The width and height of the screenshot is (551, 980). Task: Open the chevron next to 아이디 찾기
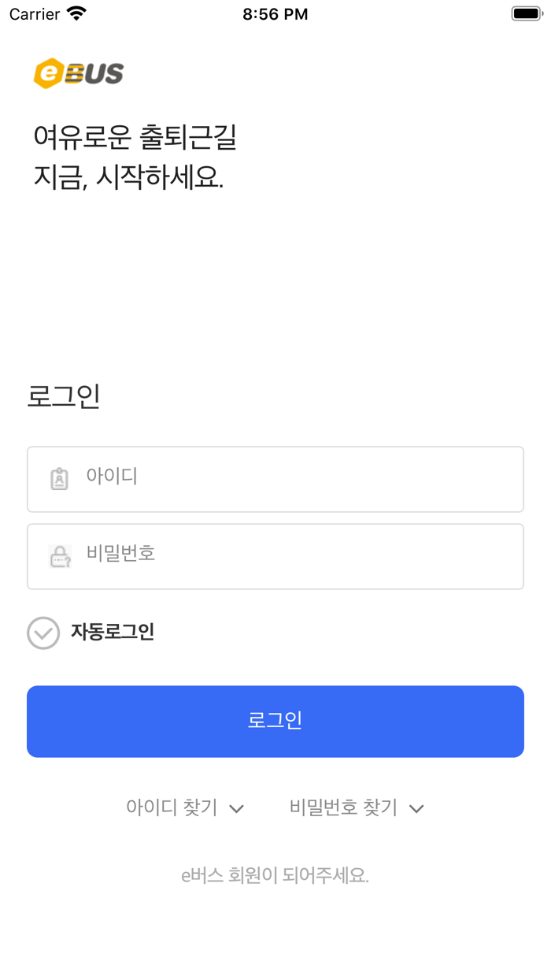coord(236,808)
